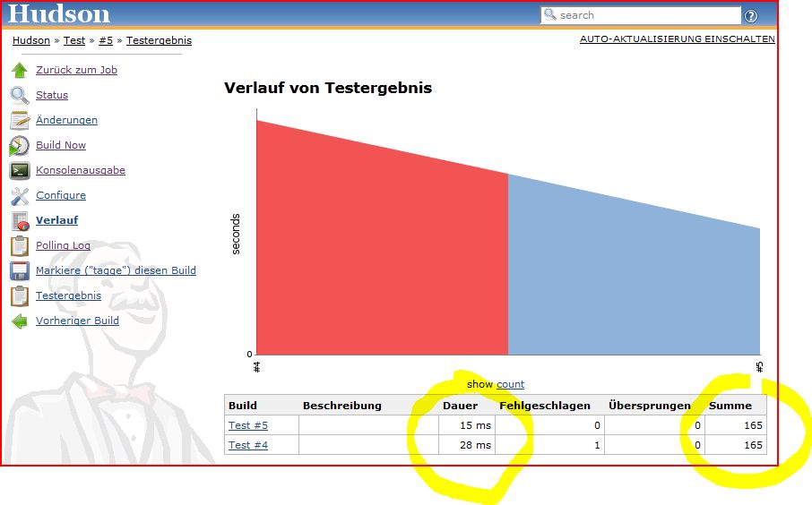812x505 pixels.
Task: Enable auto refresh via Auto-Aktualisierung einschalten
Action: point(677,39)
